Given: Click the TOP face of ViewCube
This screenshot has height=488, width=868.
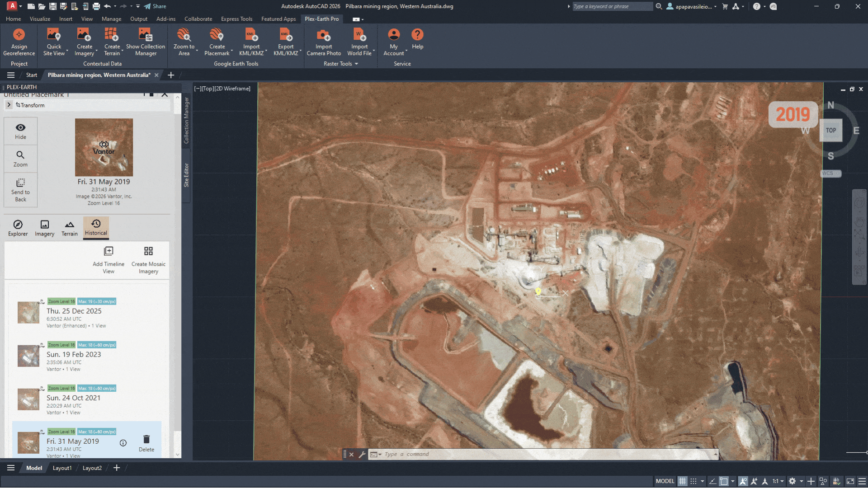Looking at the screenshot, I should (x=831, y=131).
